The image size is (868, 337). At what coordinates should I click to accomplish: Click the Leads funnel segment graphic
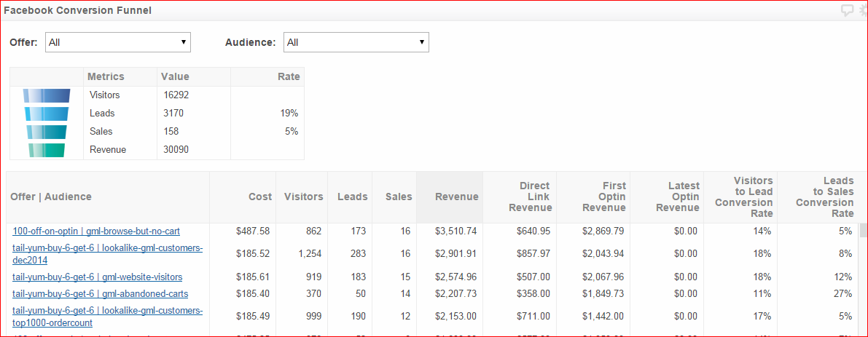(x=47, y=114)
